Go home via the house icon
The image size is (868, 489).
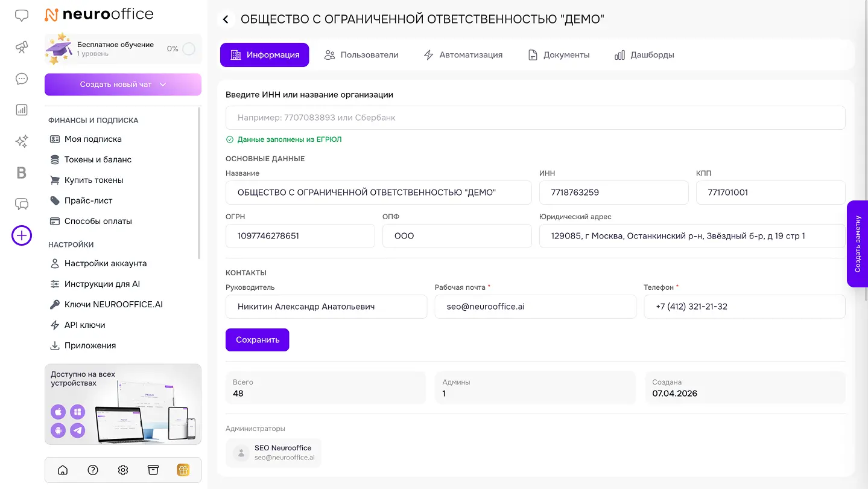point(63,470)
